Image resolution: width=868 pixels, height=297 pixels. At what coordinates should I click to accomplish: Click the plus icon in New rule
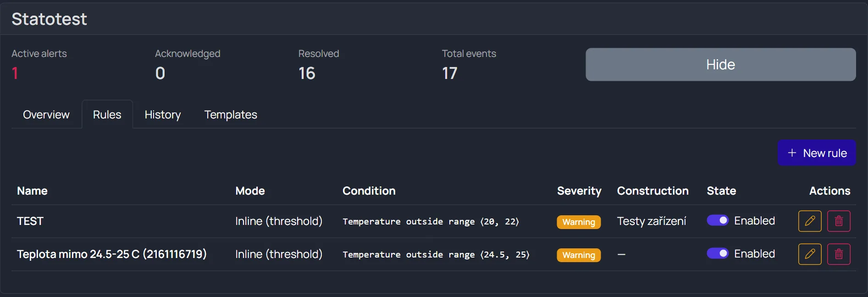pos(792,153)
